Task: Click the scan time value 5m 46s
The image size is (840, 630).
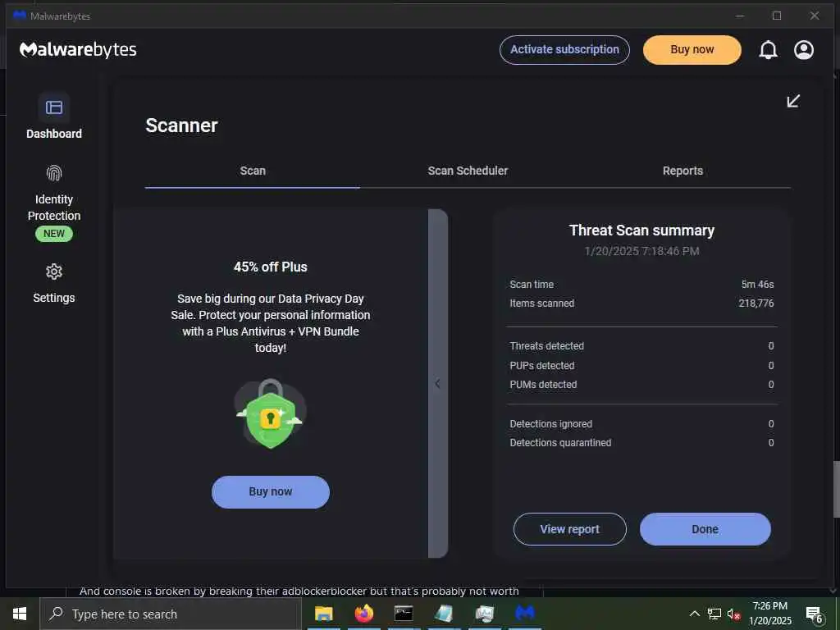Action: point(757,285)
